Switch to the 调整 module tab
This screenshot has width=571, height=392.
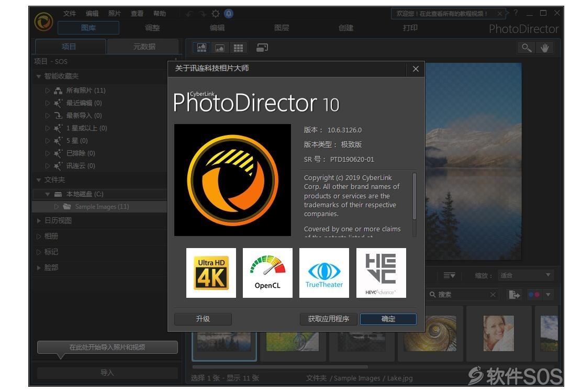coord(153,28)
